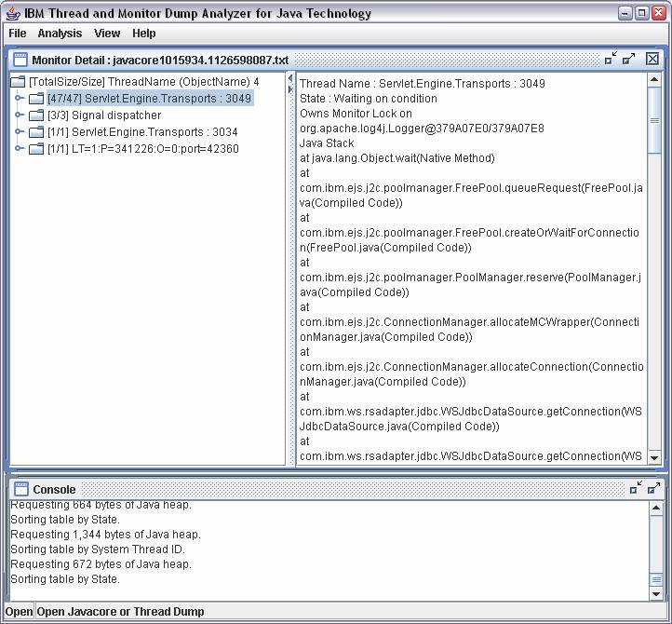Click the Java icon in the title bar
The height and width of the screenshot is (624, 672).
13,13
